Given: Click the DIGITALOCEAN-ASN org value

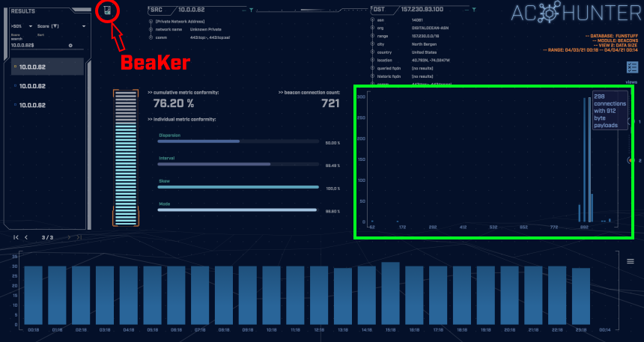Looking at the screenshot, I should pos(430,28).
